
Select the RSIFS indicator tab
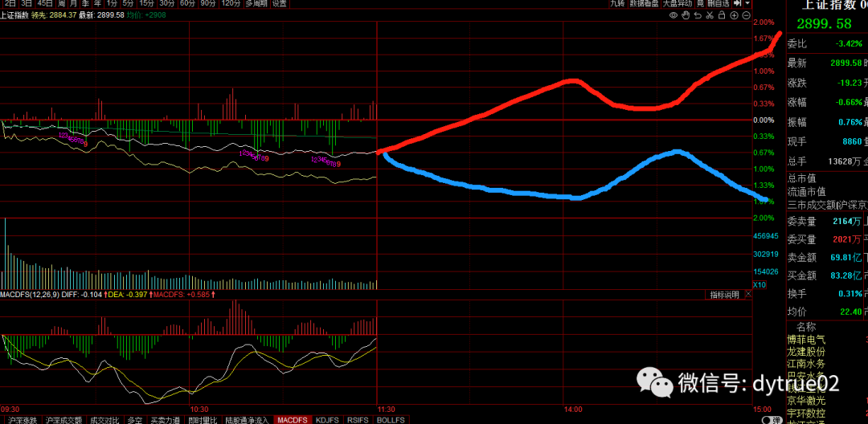(360, 420)
